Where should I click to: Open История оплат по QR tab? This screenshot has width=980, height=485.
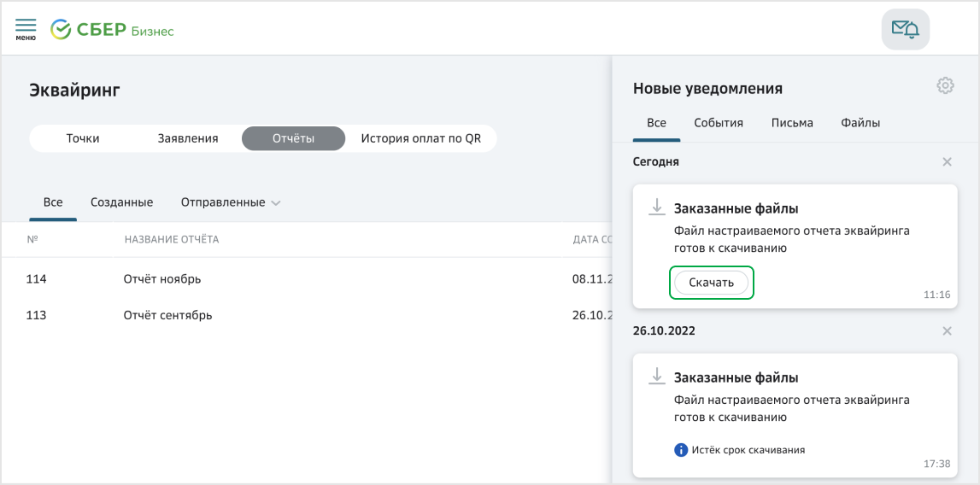click(420, 138)
